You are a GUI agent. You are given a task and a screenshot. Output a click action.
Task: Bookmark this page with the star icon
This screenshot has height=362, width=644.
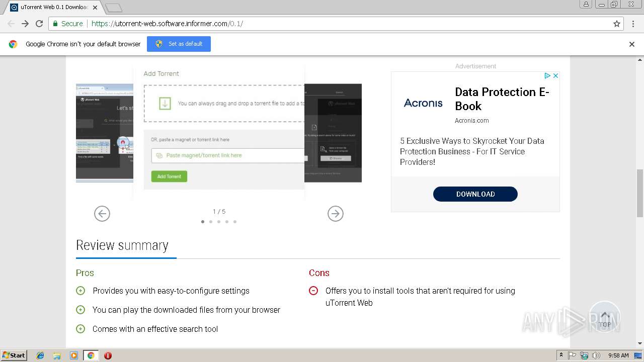coord(617,24)
